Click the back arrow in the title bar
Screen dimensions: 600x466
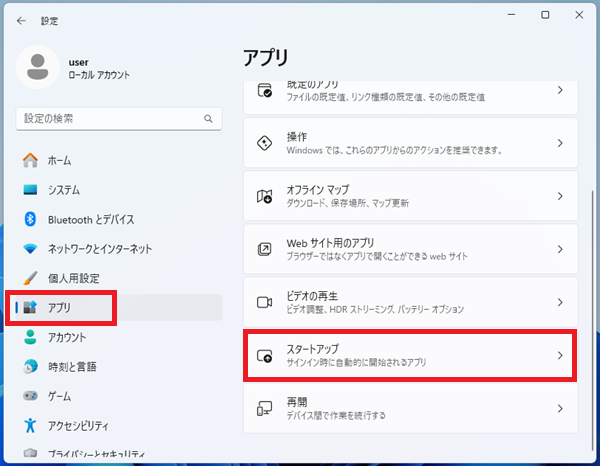coord(21,21)
